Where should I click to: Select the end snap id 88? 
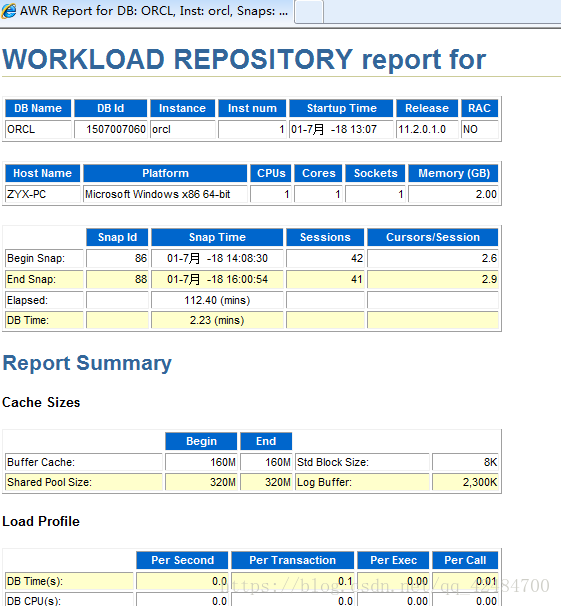(117, 279)
